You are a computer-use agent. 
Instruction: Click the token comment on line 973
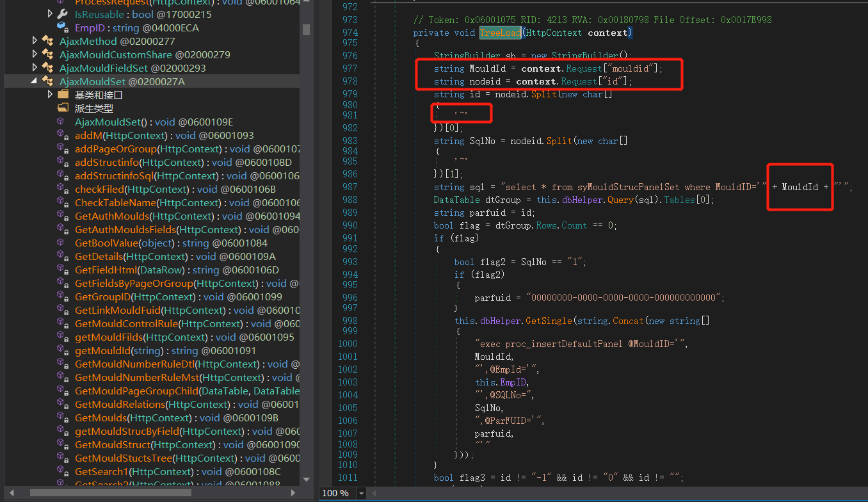pos(593,20)
